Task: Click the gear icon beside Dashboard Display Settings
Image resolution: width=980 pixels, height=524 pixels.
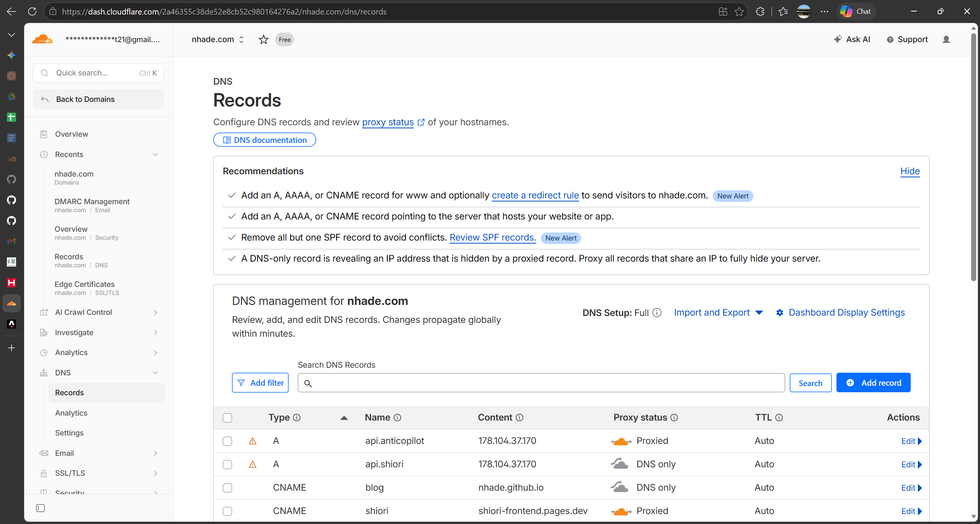Action: tap(779, 313)
